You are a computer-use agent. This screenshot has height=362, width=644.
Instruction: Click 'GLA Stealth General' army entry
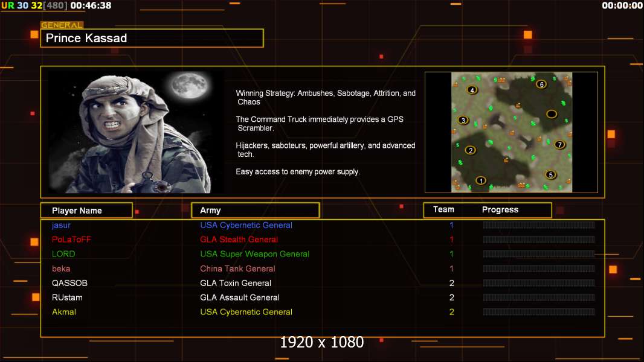coord(239,240)
